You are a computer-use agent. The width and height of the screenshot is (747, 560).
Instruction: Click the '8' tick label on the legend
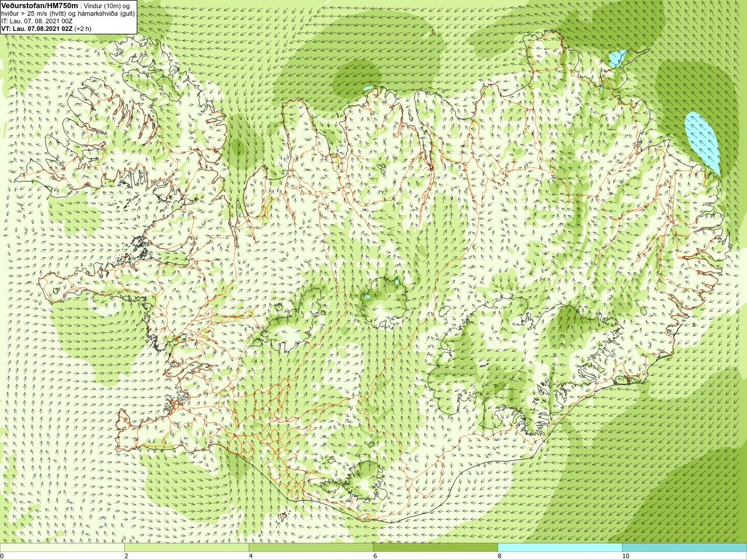(499, 556)
